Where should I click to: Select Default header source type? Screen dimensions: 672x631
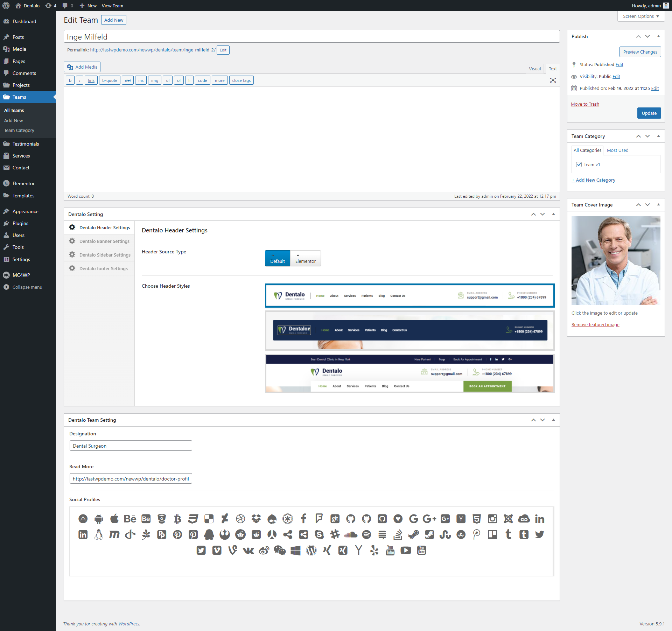tap(278, 258)
